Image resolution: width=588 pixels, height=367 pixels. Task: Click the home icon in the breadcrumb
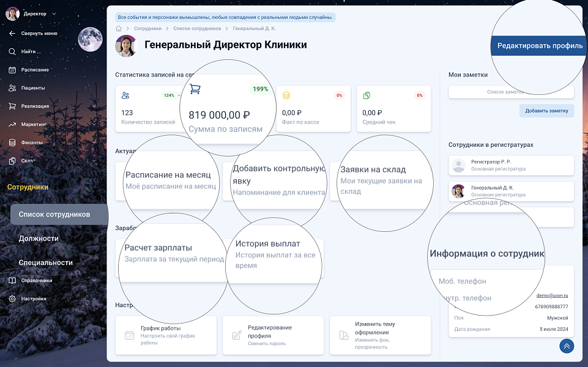pos(119,28)
